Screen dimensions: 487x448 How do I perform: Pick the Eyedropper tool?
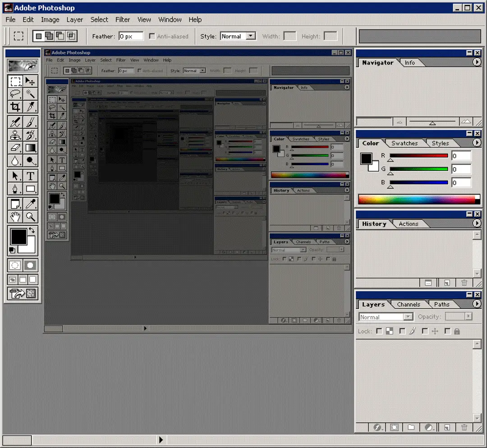[30, 204]
